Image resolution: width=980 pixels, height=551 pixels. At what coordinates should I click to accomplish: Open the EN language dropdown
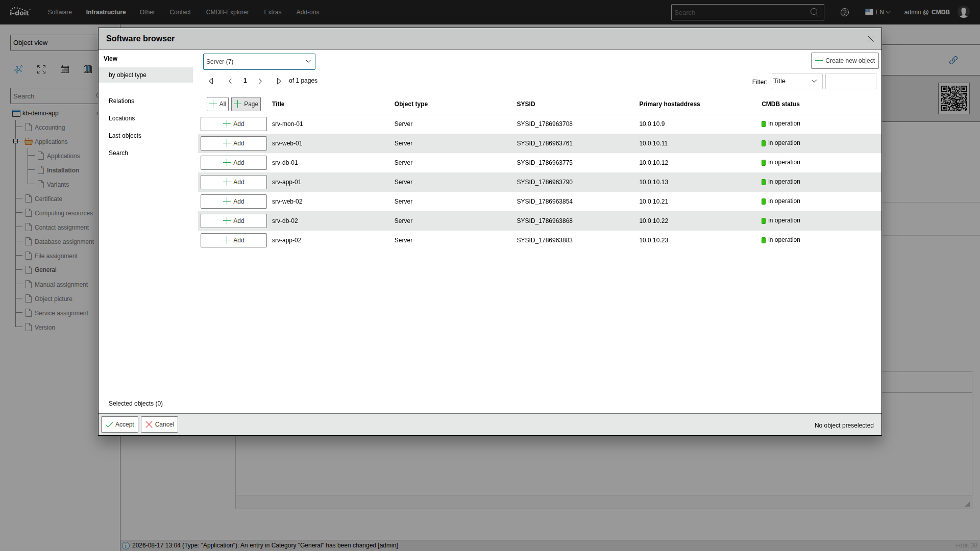[878, 12]
